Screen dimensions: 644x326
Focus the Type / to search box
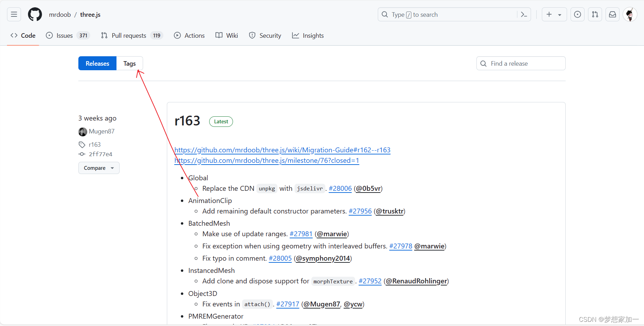454,14
